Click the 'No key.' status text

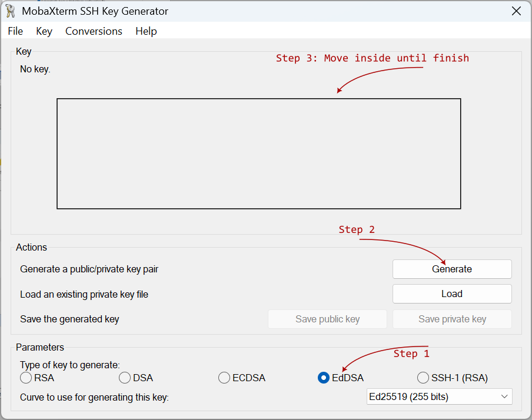(x=35, y=69)
